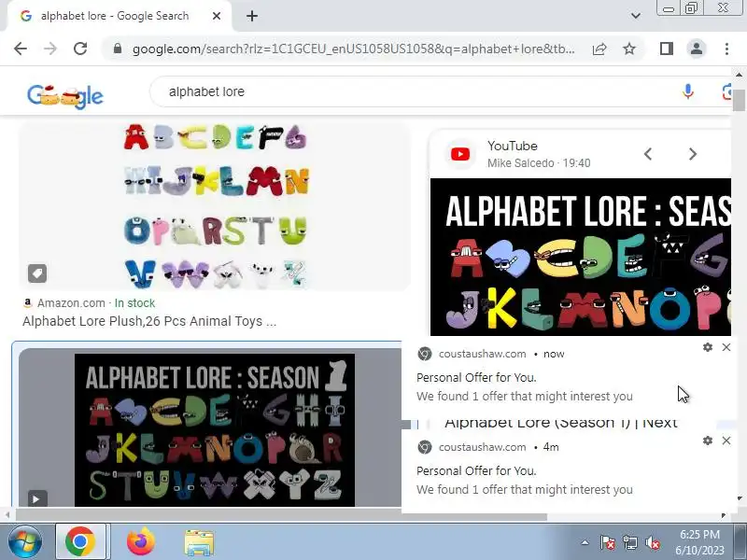Open the Windows Start menu
Screen dimensions: 747x560
tap(24, 542)
